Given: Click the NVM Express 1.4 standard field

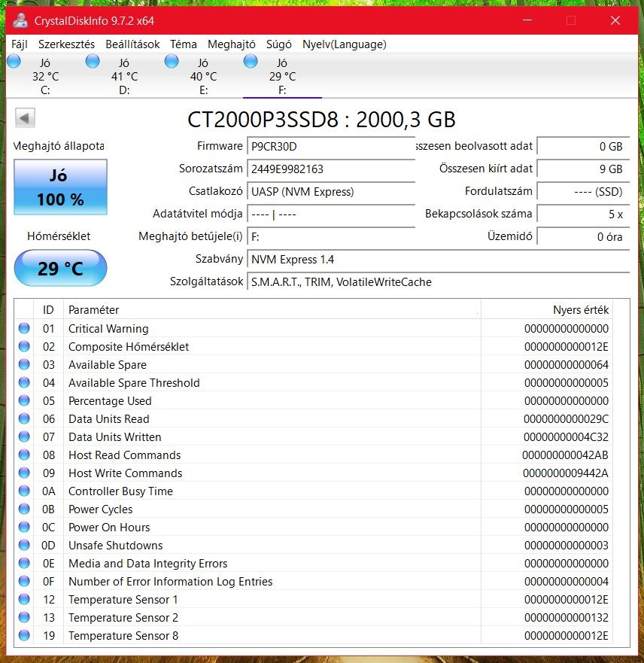Looking at the screenshot, I should (438, 259).
